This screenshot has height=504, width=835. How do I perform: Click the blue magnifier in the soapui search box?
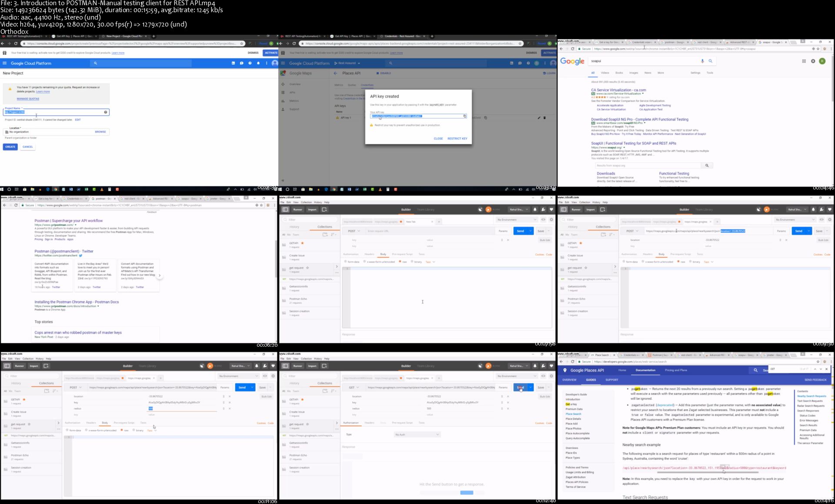pos(711,61)
